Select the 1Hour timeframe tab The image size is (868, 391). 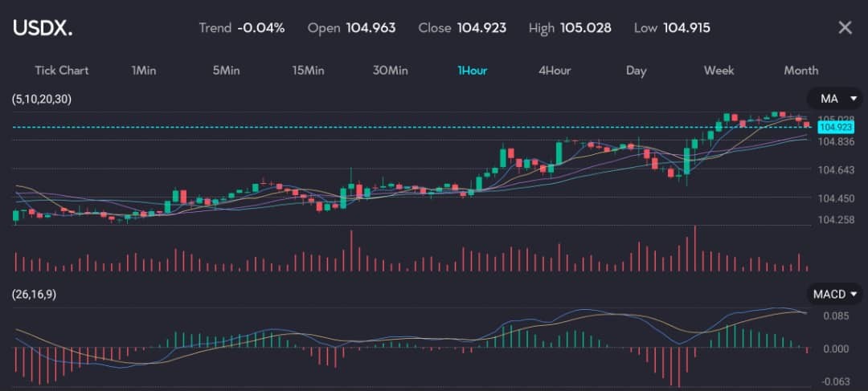[x=473, y=71]
